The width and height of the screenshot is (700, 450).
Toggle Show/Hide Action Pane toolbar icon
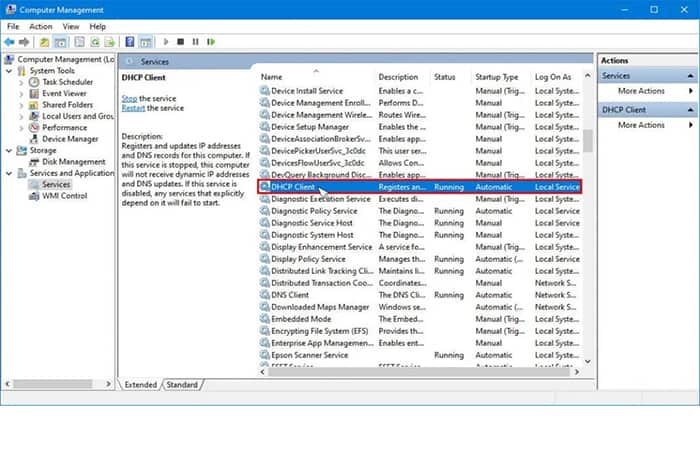tap(146, 42)
